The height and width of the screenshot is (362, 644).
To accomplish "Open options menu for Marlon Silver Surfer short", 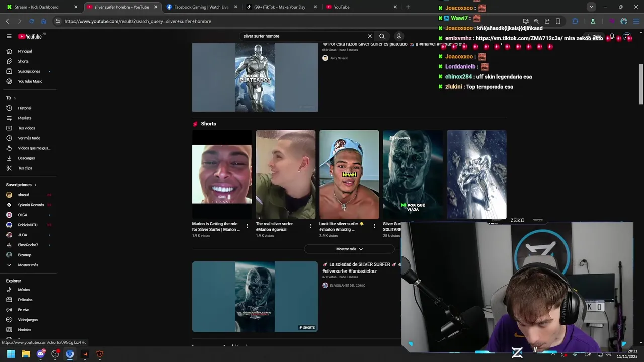I will tap(247, 226).
